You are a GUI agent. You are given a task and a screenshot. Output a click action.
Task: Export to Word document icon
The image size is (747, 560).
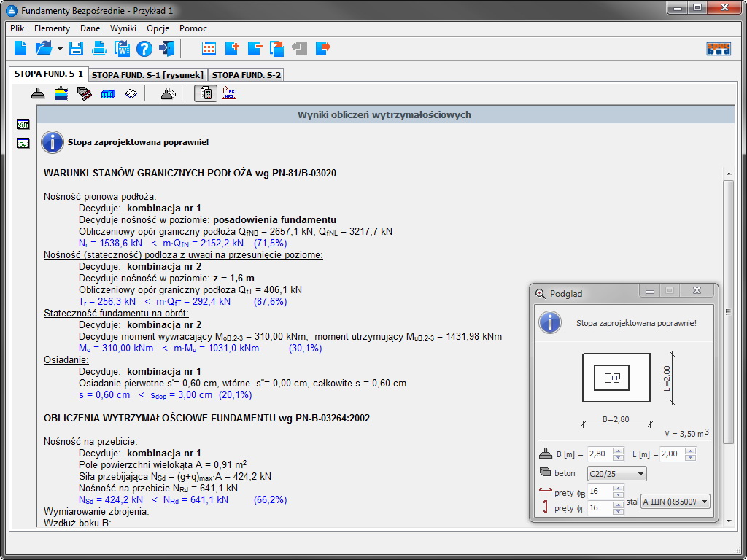click(121, 49)
